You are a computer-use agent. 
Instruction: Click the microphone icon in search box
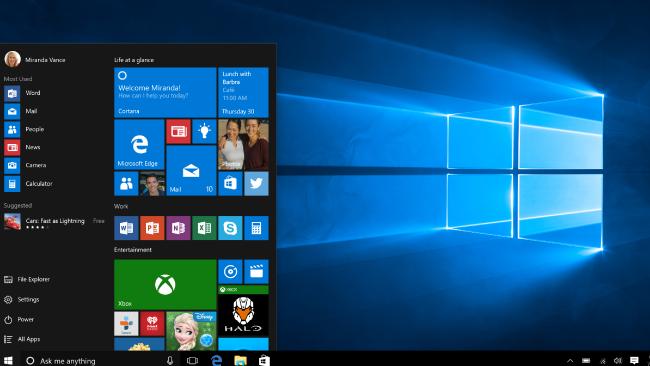pyautogui.click(x=170, y=361)
